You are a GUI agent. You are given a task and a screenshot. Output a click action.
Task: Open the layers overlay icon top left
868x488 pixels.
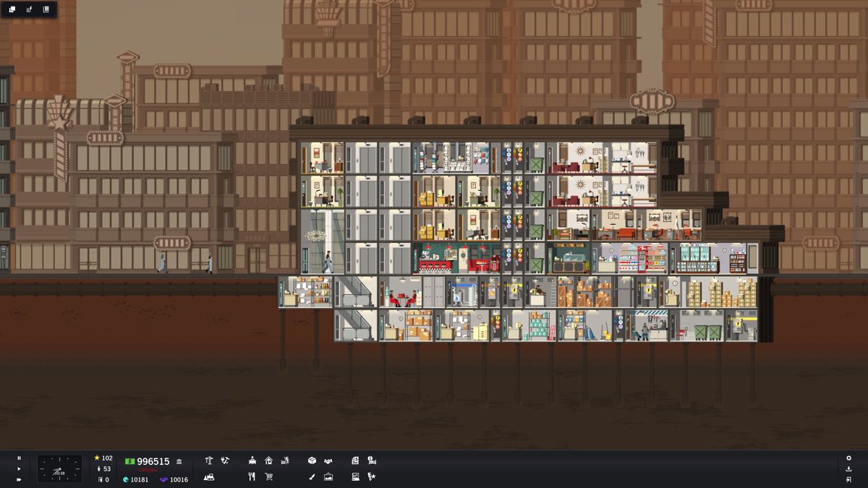pyautogui.click(x=12, y=9)
